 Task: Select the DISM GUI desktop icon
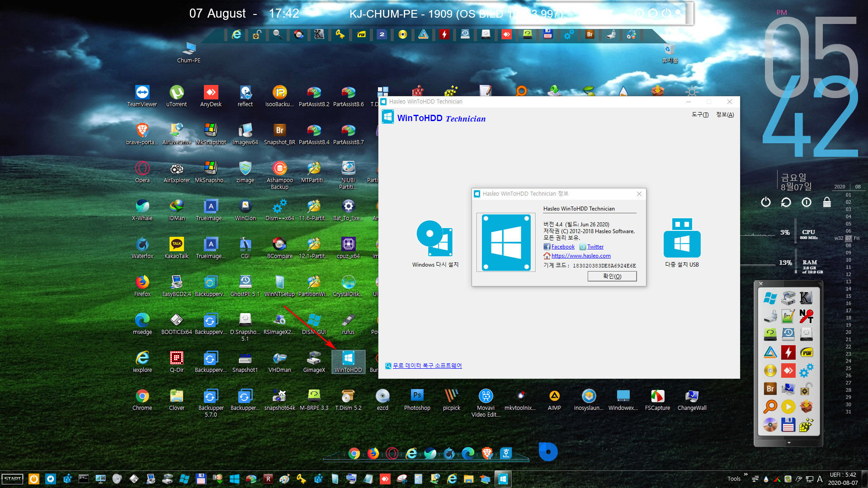pyautogui.click(x=314, y=324)
